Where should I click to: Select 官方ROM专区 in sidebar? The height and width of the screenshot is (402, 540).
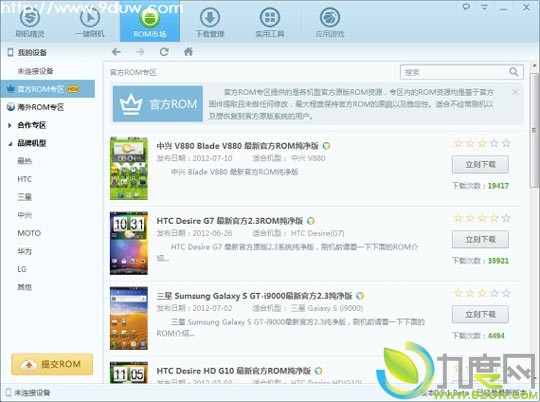click(x=48, y=89)
